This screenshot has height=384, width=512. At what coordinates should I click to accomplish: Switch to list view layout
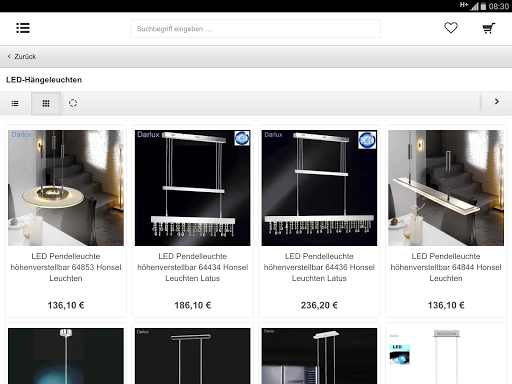pyautogui.click(x=15, y=103)
